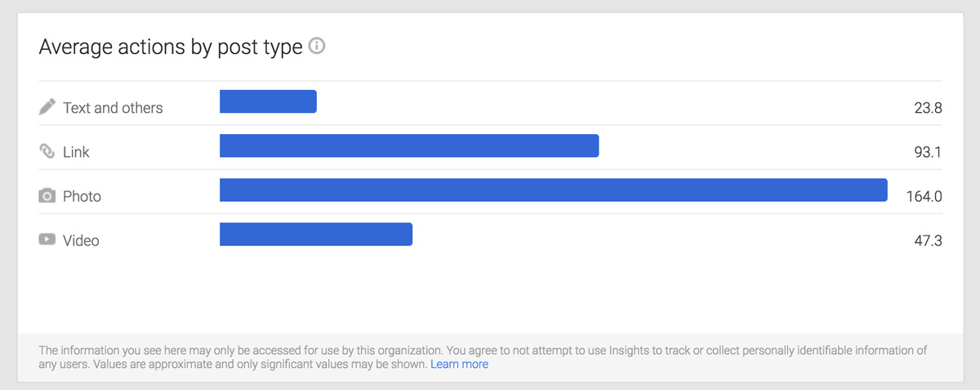Click the info icon beside the title
The width and height of the screenshot is (980, 390).
coord(318,47)
